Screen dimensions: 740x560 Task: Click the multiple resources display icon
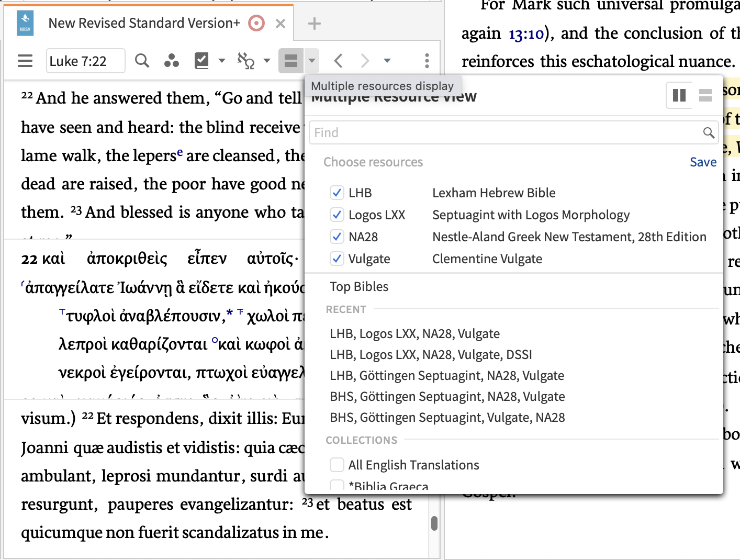tap(291, 60)
